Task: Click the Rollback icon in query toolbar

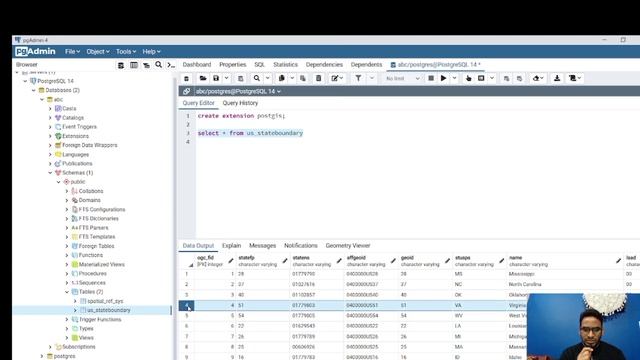Action: [519, 78]
